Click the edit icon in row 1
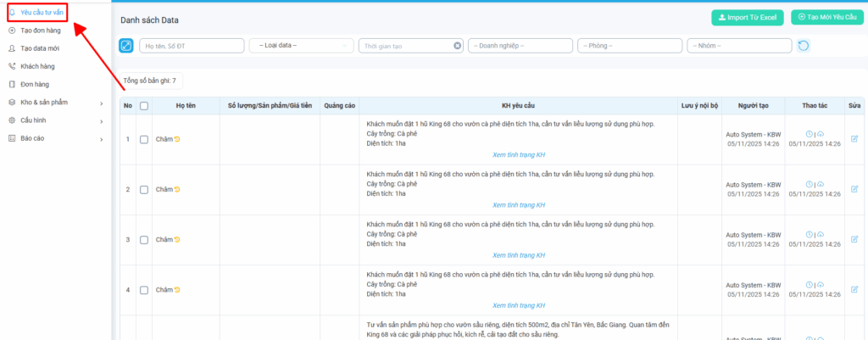Screen dimensions: 868x340 coord(854,139)
